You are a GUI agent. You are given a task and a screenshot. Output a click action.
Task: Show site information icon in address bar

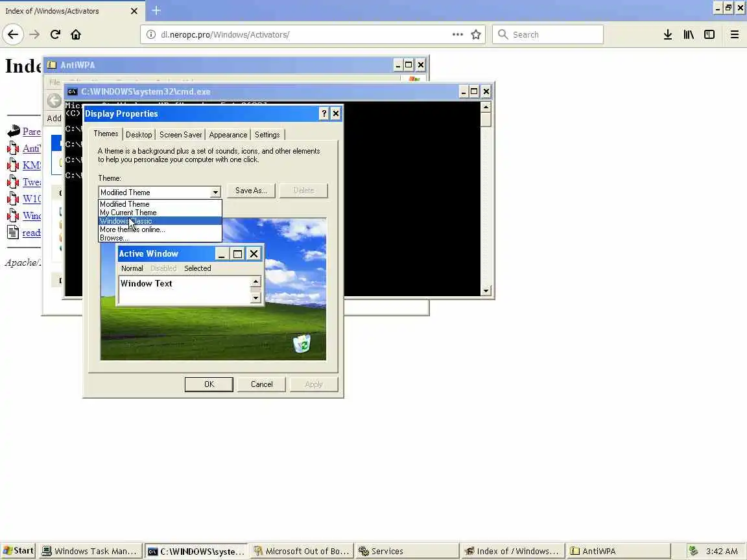coord(150,34)
